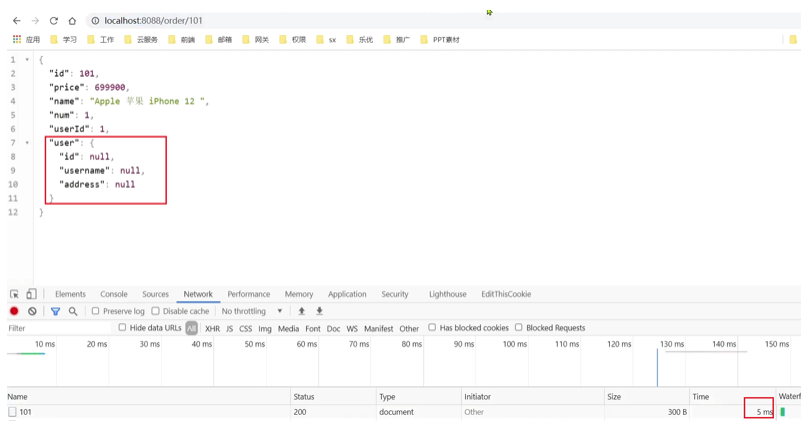Screen dimensions: 811x434
Task: Import HAR file upload arrow icon
Action: tap(302, 311)
